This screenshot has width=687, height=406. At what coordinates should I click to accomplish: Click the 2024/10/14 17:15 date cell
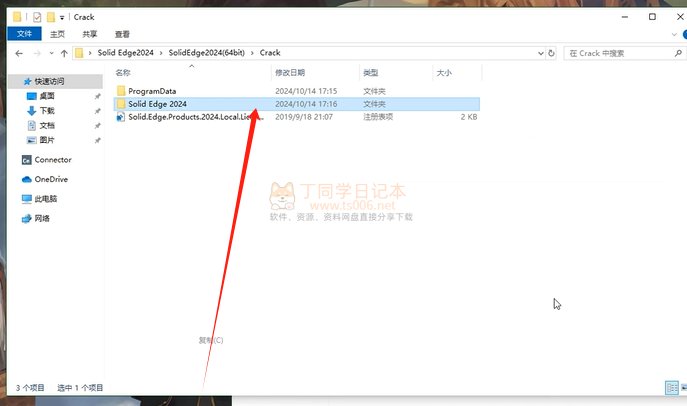click(x=306, y=91)
